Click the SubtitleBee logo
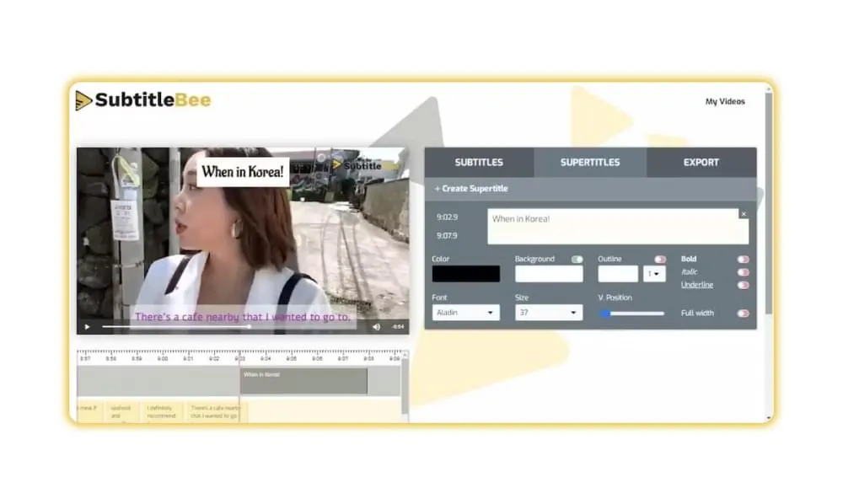 tap(143, 100)
